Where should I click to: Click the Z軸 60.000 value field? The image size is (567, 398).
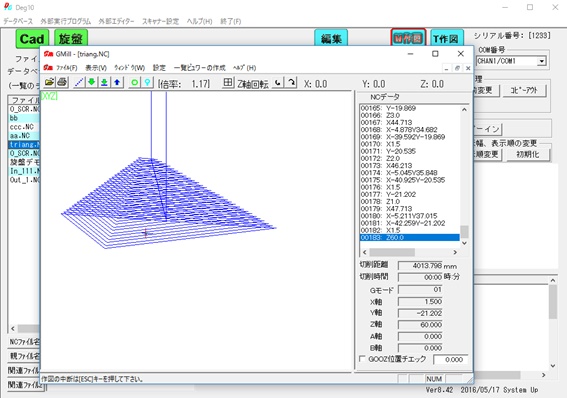[x=420, y=325]
